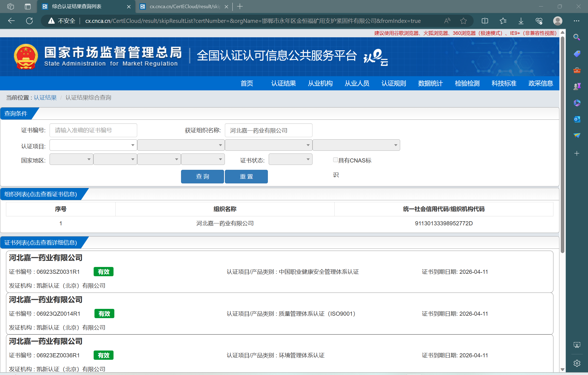Image resolution: width=588 pixels, height=375 pixels.
Task: Expand the second 认证项目 dropdown
Action: point(181,145)
